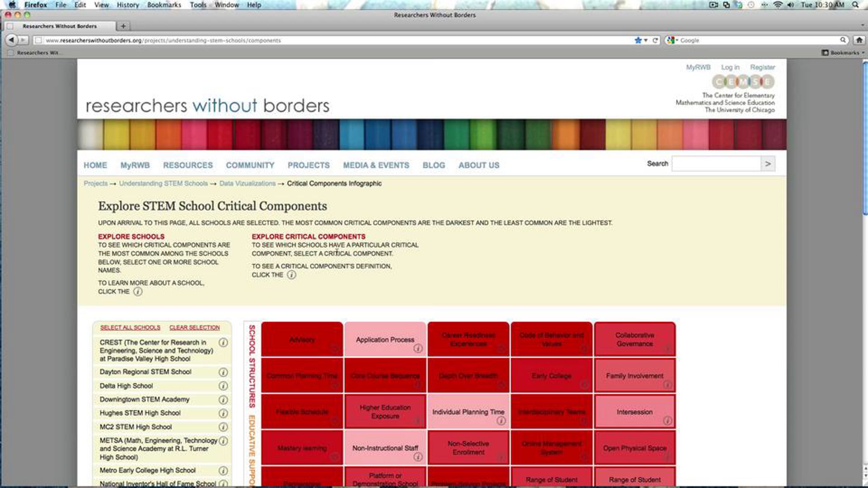Click the Projects breadcrumb link
This screenshot has width=868, height=488.
[x=95, y=183]
